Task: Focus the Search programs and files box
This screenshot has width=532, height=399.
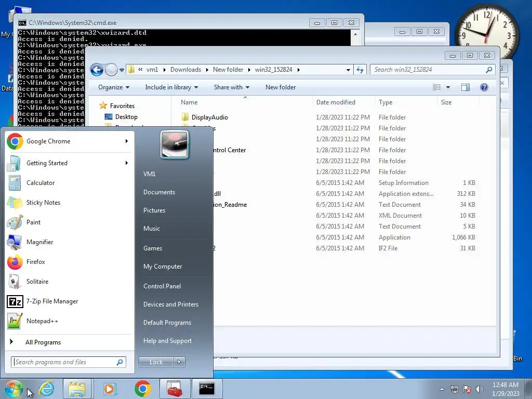Action: [69, 362]
